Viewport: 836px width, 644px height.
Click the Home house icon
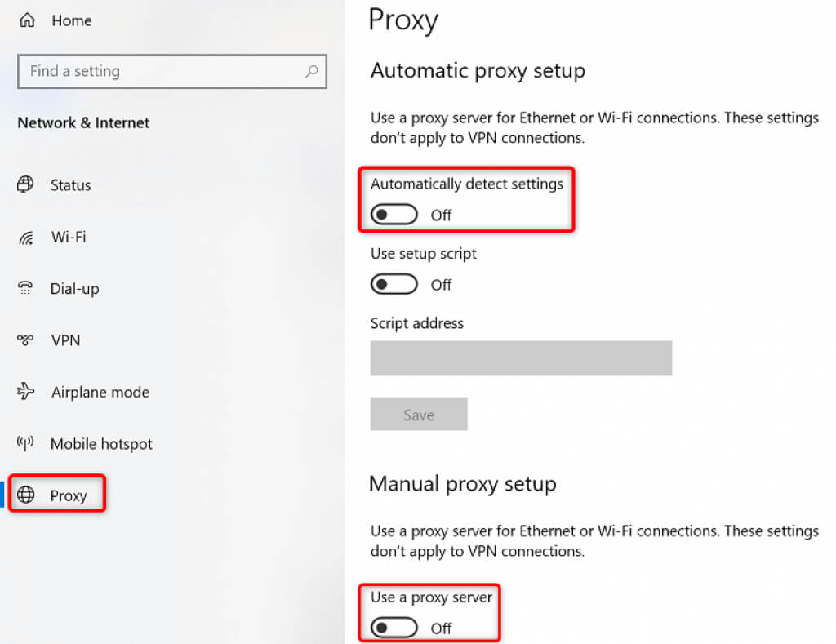(x=25, y=21)
